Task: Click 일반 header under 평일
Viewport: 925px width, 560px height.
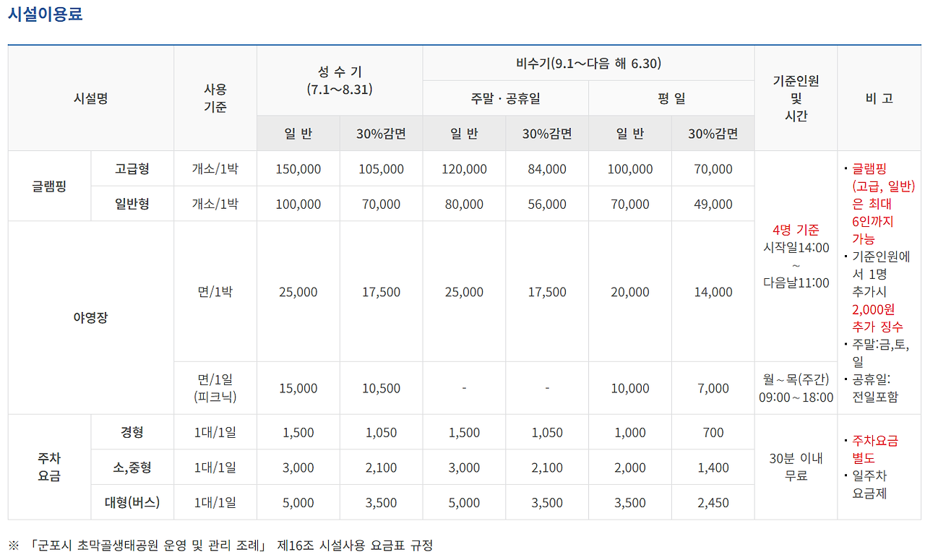Action: tap(630, 134)
